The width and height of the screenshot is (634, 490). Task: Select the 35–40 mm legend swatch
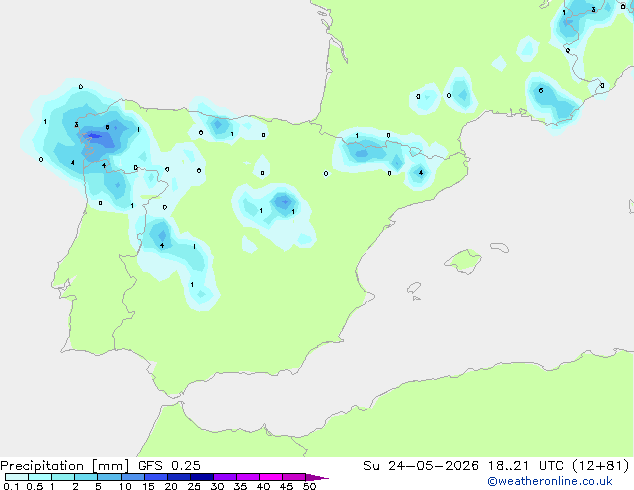[247, 477]
